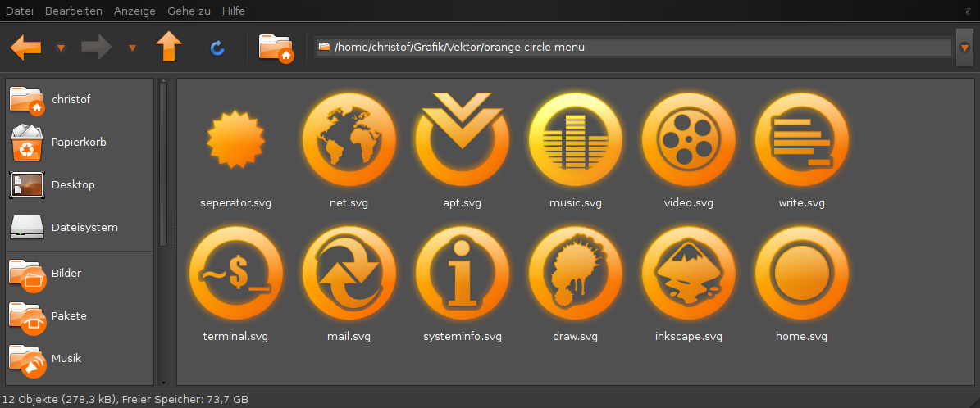
Task: Click the home.svg file name
Action: pos(802,337)
